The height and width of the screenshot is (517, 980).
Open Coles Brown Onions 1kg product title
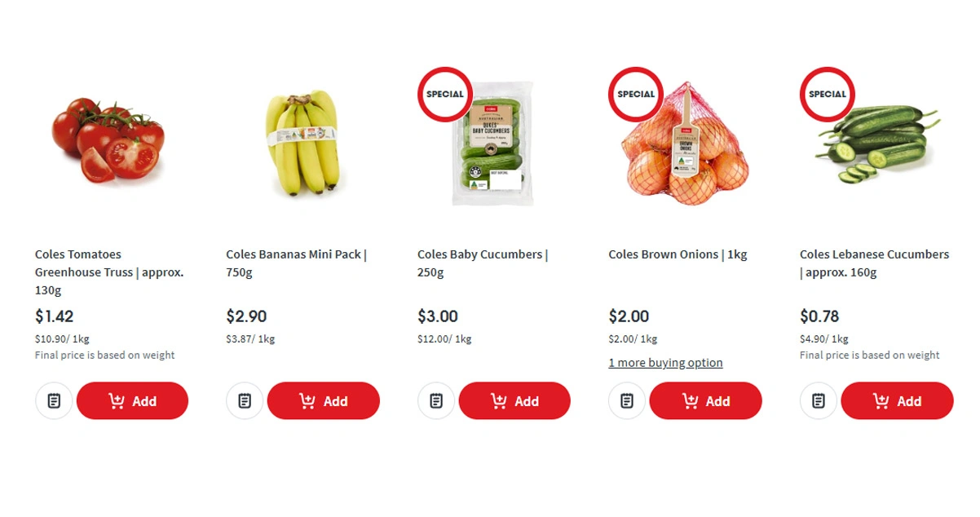678,254
